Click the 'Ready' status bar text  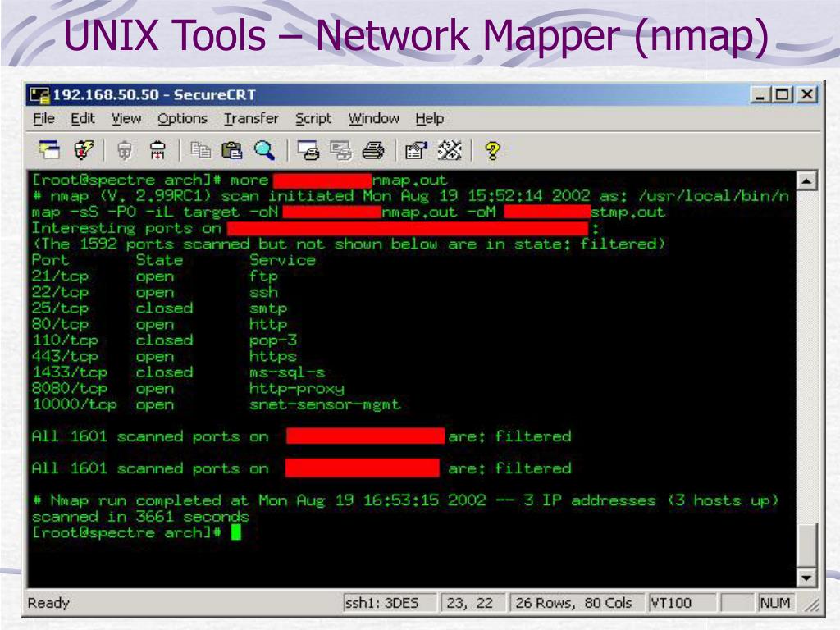[x=48, y=603]
